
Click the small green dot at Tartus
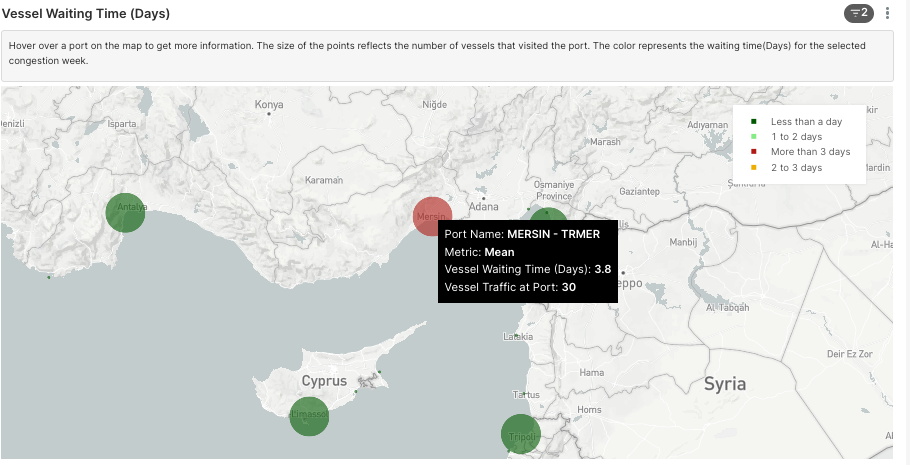524,394
